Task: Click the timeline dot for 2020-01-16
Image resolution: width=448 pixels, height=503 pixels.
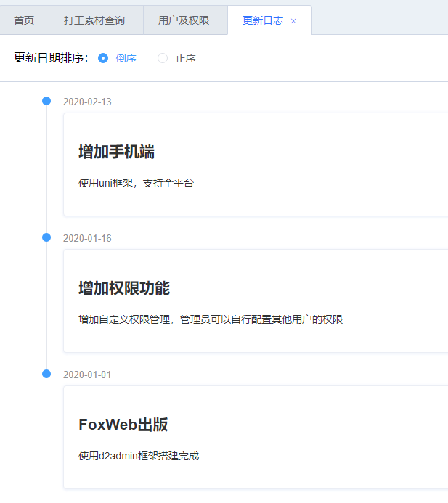Action: pos(46,237)
